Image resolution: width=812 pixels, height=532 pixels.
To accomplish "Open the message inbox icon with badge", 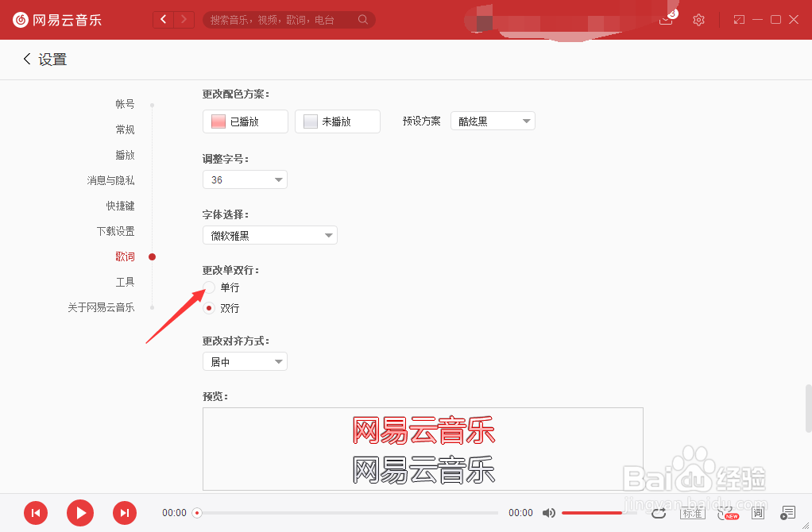I will [666, 20].
